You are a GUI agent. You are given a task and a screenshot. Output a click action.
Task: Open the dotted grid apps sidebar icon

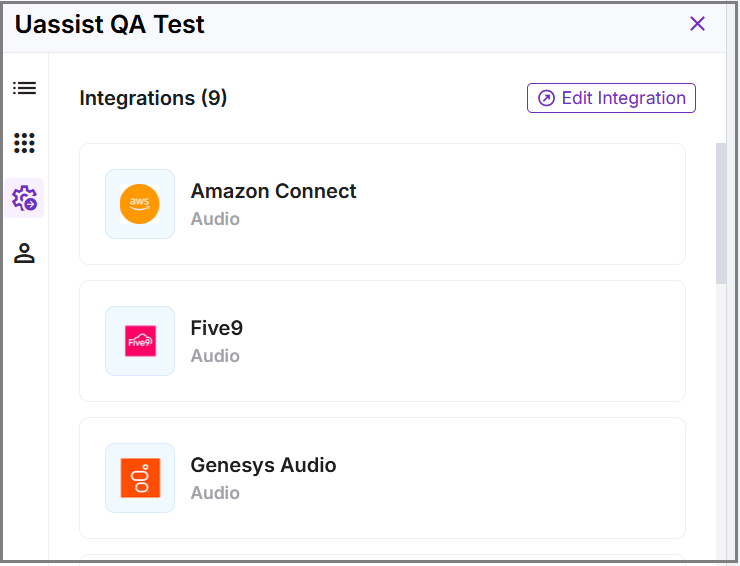pos(24,143)
